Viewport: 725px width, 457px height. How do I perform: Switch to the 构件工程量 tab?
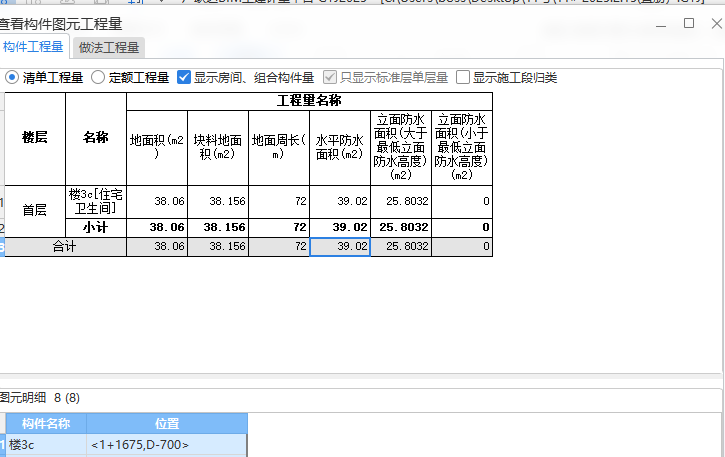coord(33,47)
